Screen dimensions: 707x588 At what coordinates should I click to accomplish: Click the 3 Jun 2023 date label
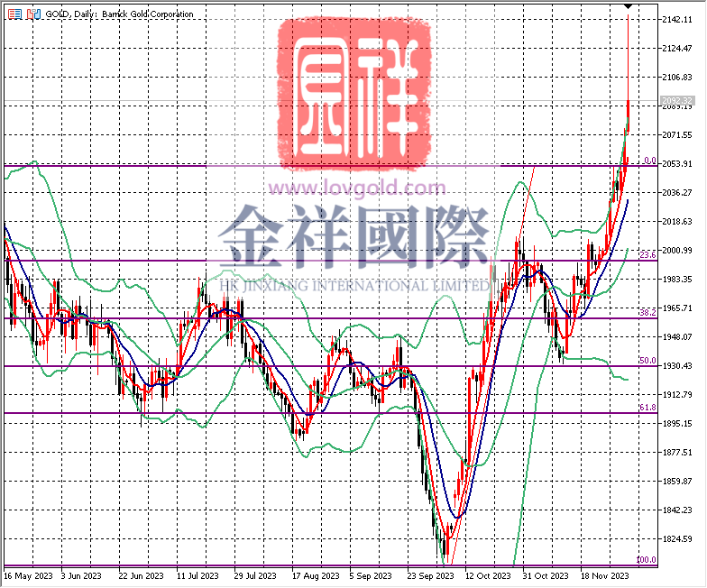coord(81,575)
